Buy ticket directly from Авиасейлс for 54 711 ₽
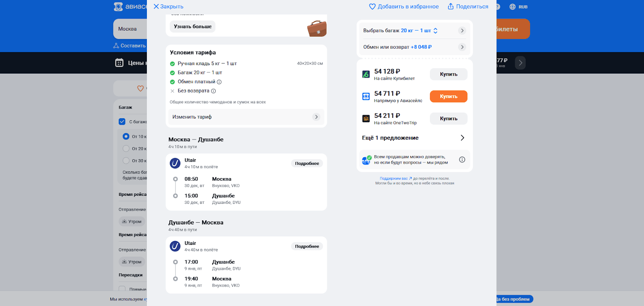This screenshot has width=644, height=306. point(448,97)
